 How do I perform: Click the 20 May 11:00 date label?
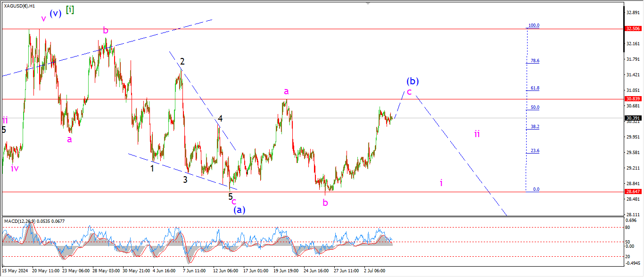tap(46, 271)
